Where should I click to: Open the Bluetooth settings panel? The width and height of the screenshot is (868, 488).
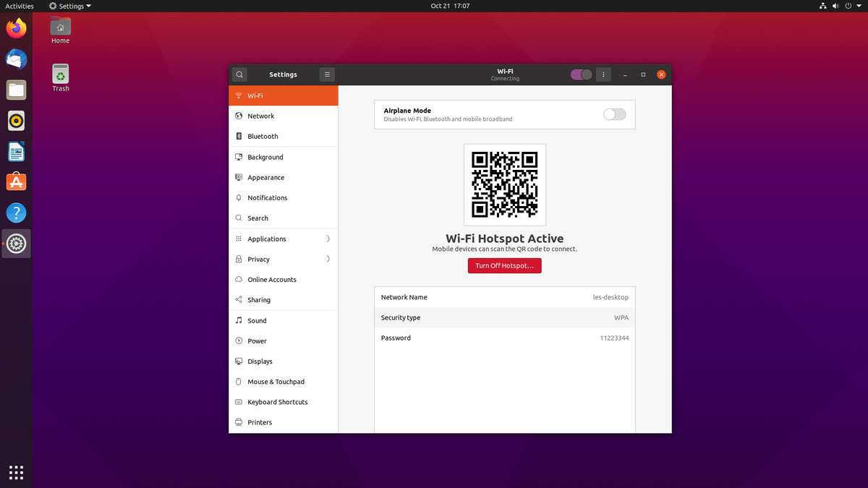tap(284, 136)
